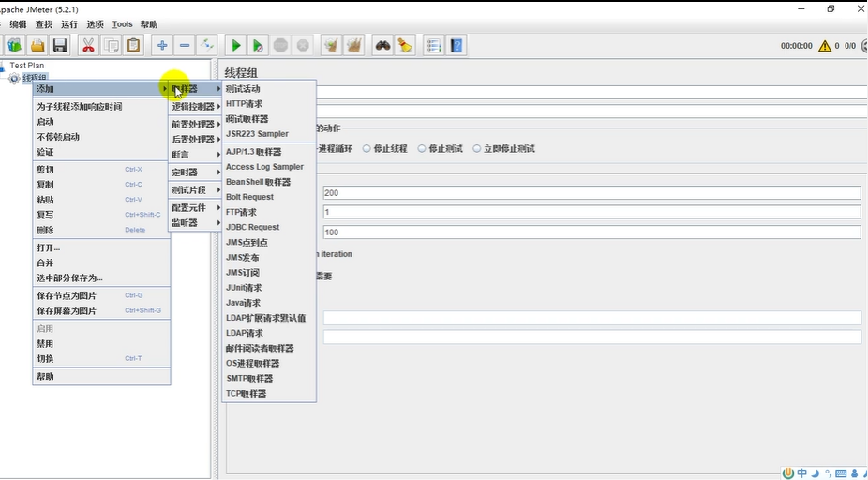Open the 运行 menu

(69, 24)
